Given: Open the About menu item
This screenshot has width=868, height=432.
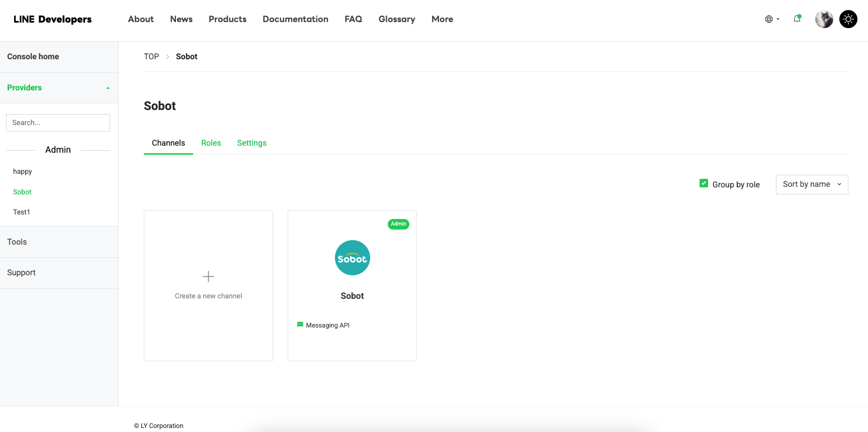Looking at the screenshot, I should (141, 19).
